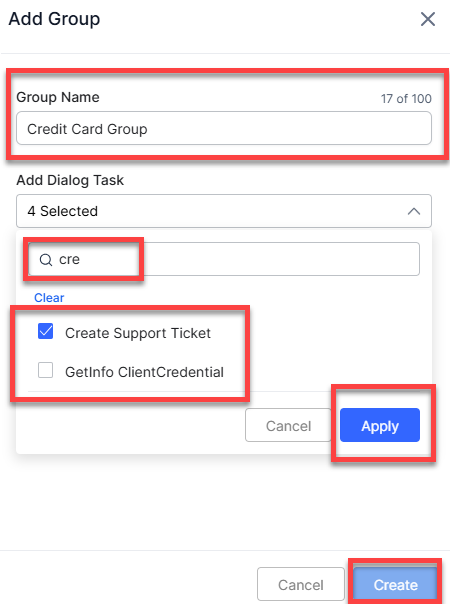This screenshot has height=604, width=450.
Task: Click the Add Dialog Task label
Action: (70, 180)
